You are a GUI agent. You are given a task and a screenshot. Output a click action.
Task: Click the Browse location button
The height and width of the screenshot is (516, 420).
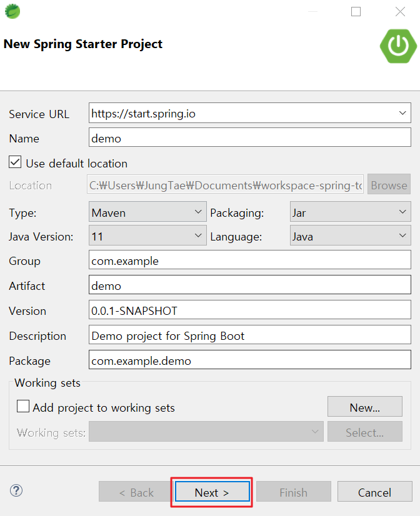(389, 184)
